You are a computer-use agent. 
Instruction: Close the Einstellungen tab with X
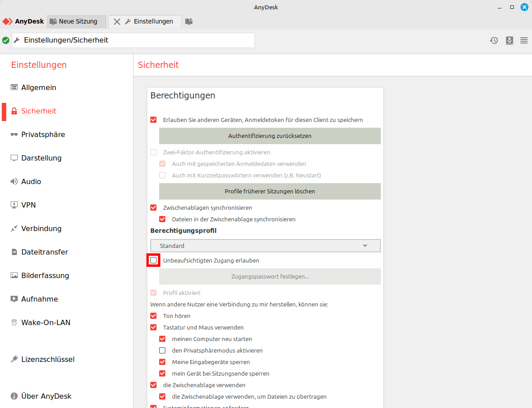[117, 21]
